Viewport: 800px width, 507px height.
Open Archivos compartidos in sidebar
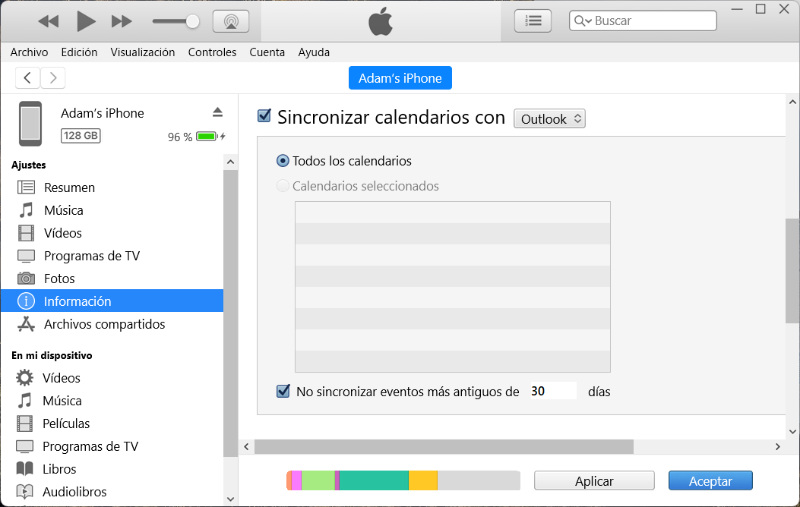pos(112,324)
